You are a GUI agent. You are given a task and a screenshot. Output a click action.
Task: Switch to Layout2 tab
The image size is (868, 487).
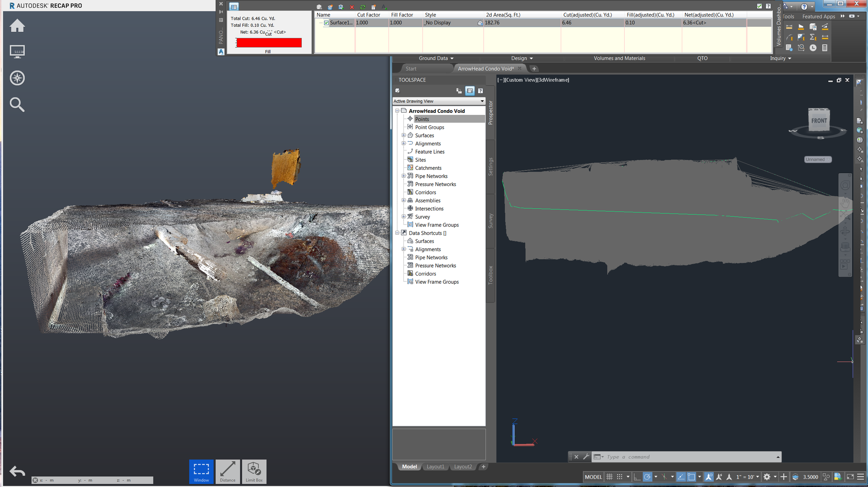[x=463, y=467]
